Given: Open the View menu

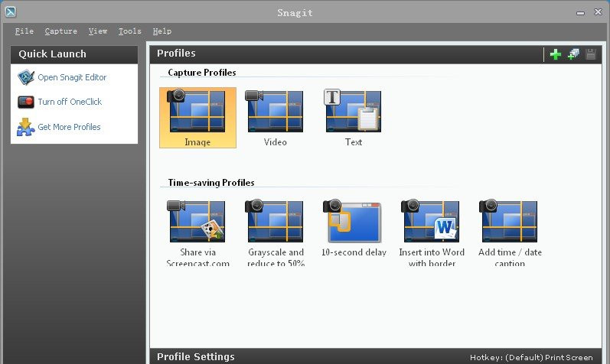Looking at the screenshot, I should coord(98,31).
